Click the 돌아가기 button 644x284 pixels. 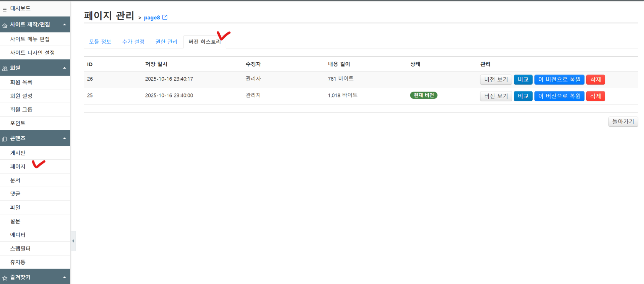(x=623, y=122)
